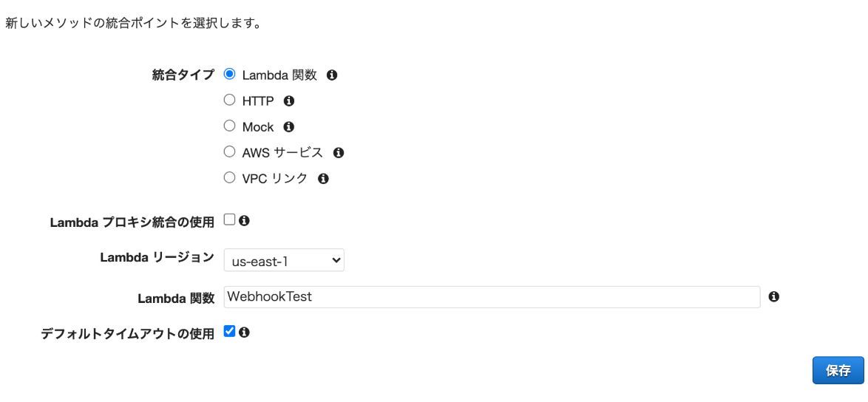Show info tooltip beside the HTTP option
Viewport: 868px width, 402px height.
288,101
